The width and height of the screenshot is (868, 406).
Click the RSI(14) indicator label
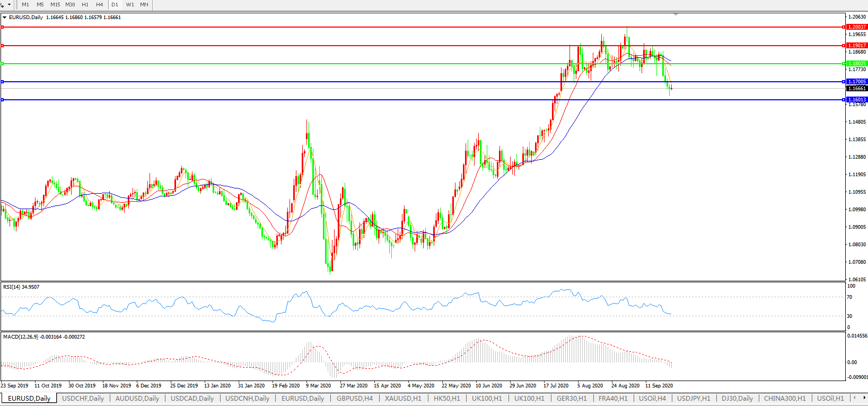pyautogui.click(x=21, y=287)
